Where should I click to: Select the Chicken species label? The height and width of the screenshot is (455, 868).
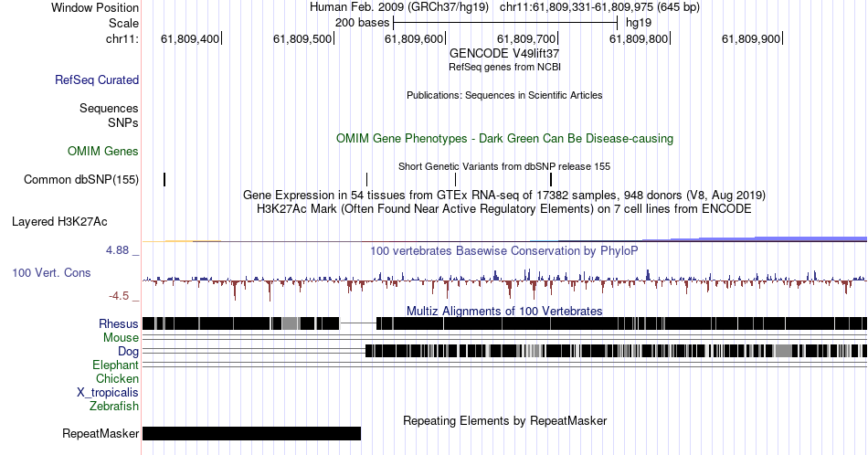pyautogui.click(x=117, y=378)
